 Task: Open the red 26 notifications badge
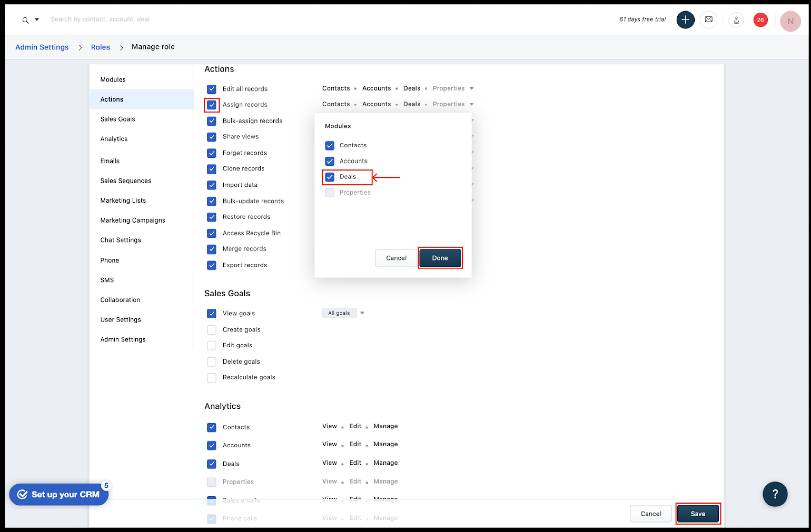pyautogui.click(x=760, y=20)
